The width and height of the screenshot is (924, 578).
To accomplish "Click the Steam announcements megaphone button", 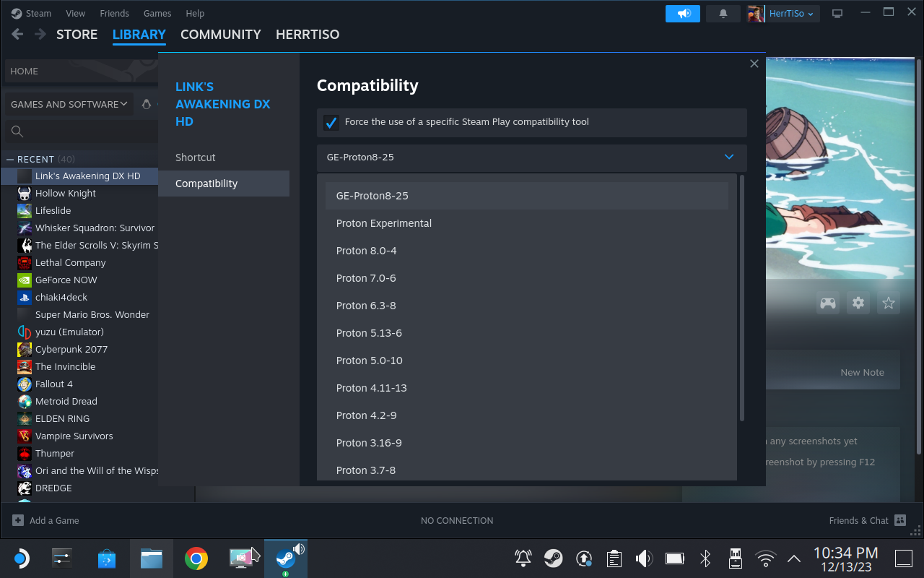I will click(682, 14).
